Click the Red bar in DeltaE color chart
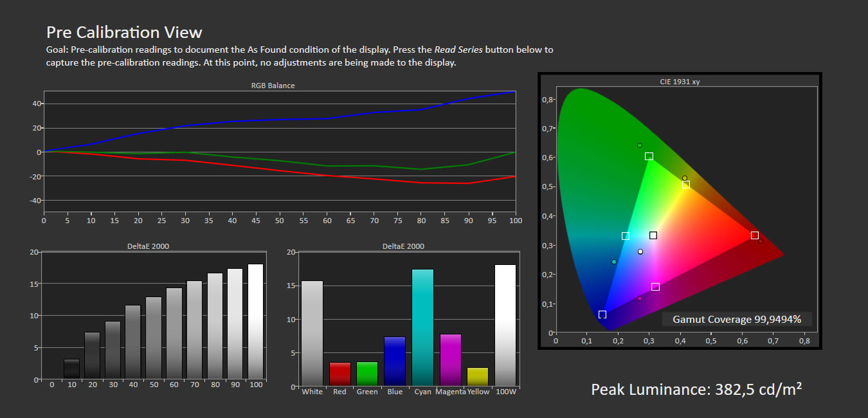 pos(340,374)
